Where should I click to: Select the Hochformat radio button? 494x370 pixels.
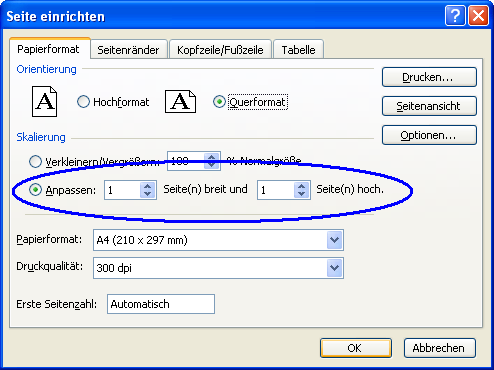[x=83, y=102]
